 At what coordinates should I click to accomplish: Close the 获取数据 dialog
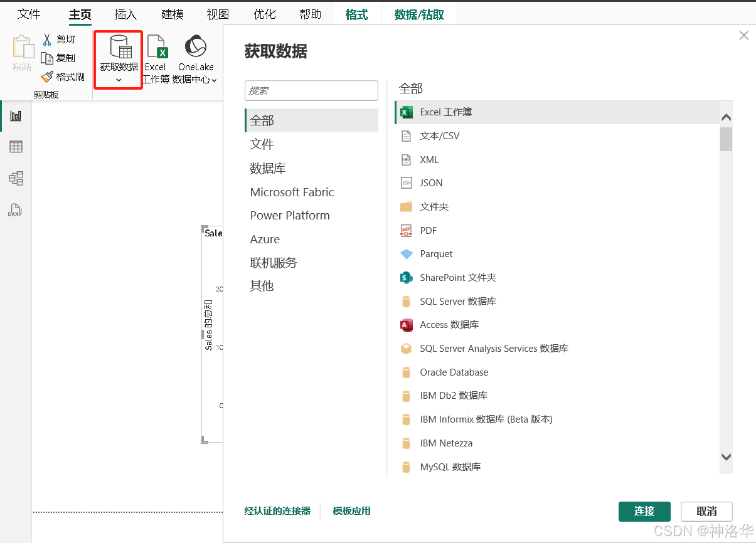744,36
